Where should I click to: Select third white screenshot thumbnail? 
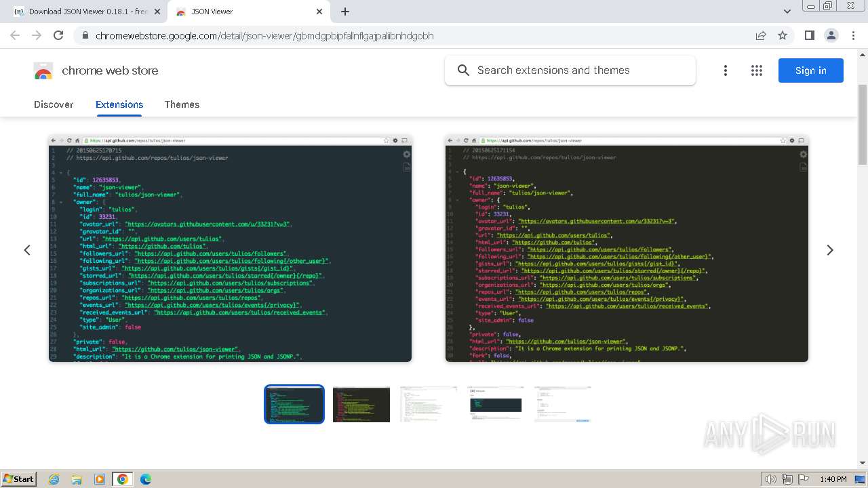[x=429, y=405]
